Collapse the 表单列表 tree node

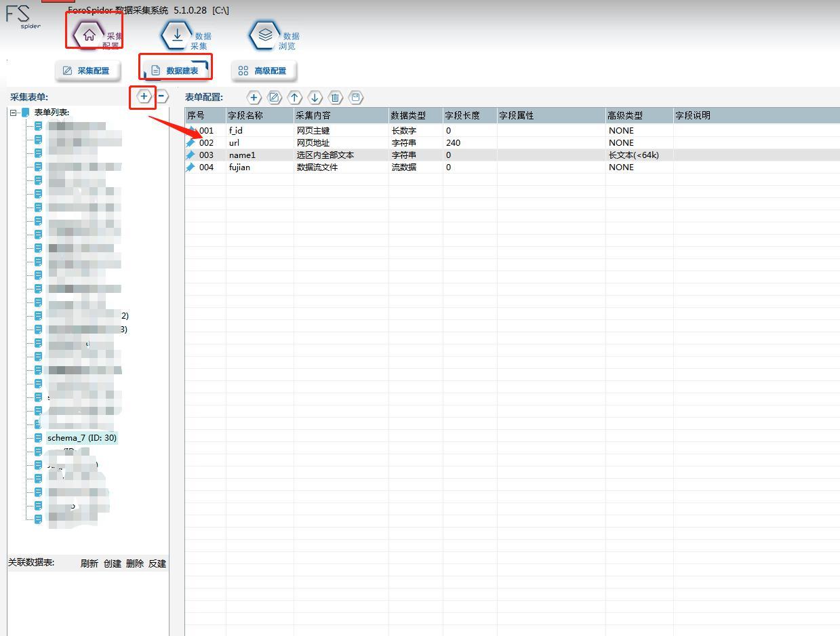click(x=14, y=113)
